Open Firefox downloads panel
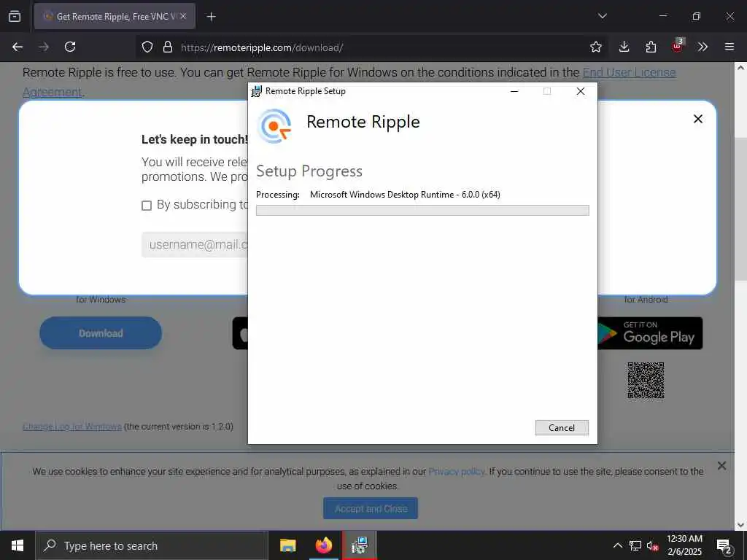This screenshot has height=560, width=747. click(x=624, y=47)
